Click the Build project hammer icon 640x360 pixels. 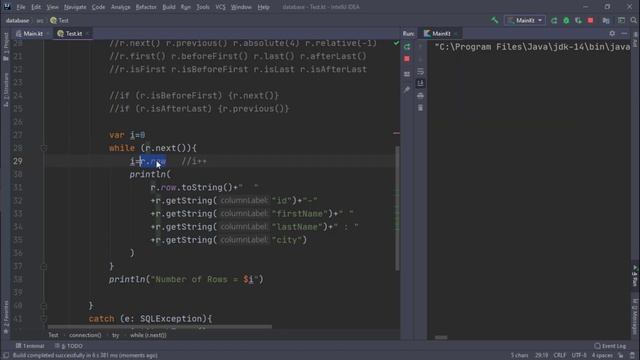click(x=495, y=20)
